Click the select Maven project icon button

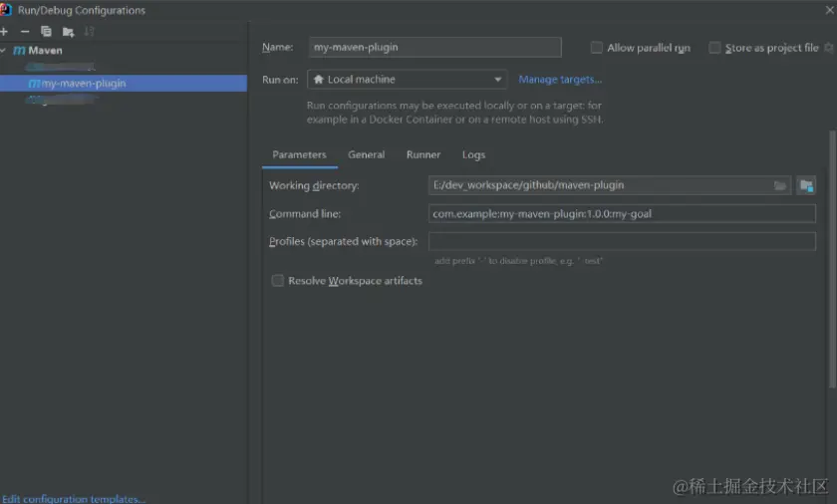pos(806,185)
